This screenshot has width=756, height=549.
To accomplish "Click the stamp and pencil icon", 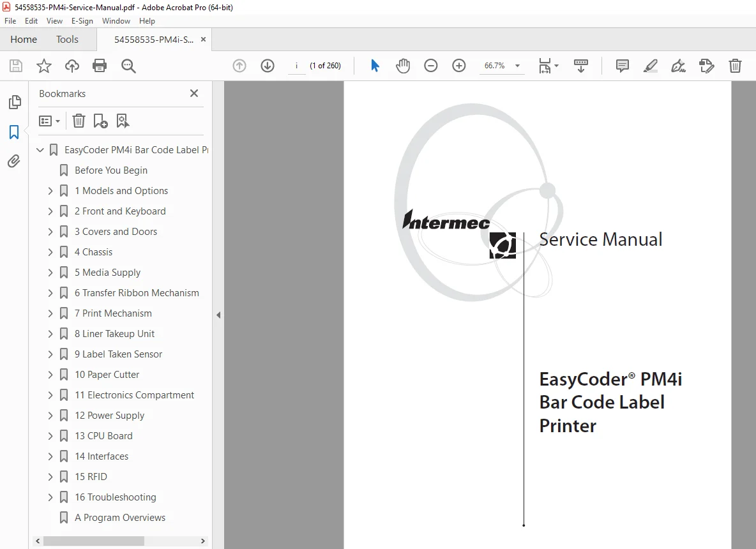I will tap(706, 66).
